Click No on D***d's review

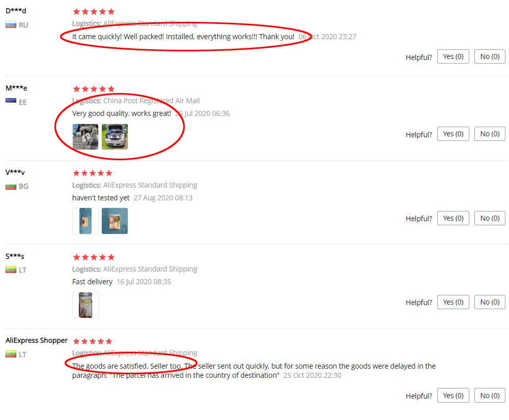490,56
